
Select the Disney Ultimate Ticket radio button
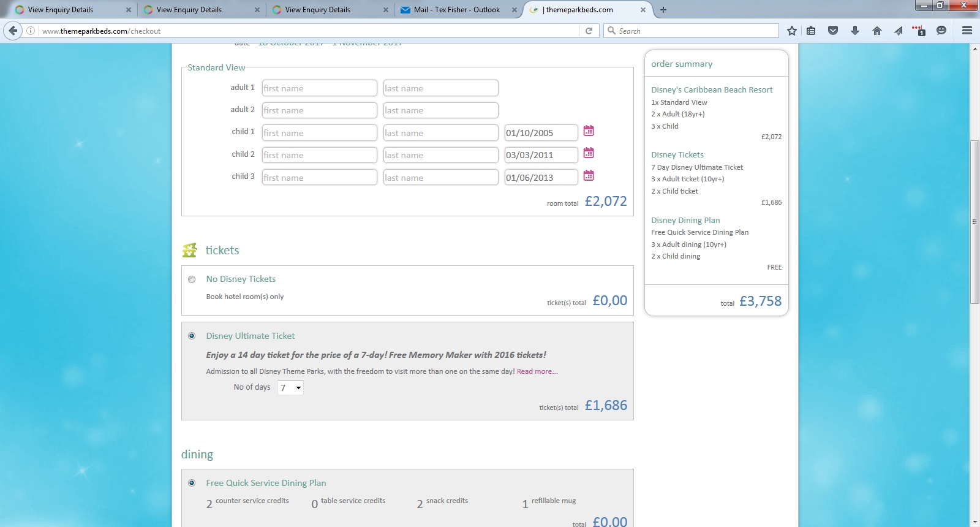tap(192, 336)
